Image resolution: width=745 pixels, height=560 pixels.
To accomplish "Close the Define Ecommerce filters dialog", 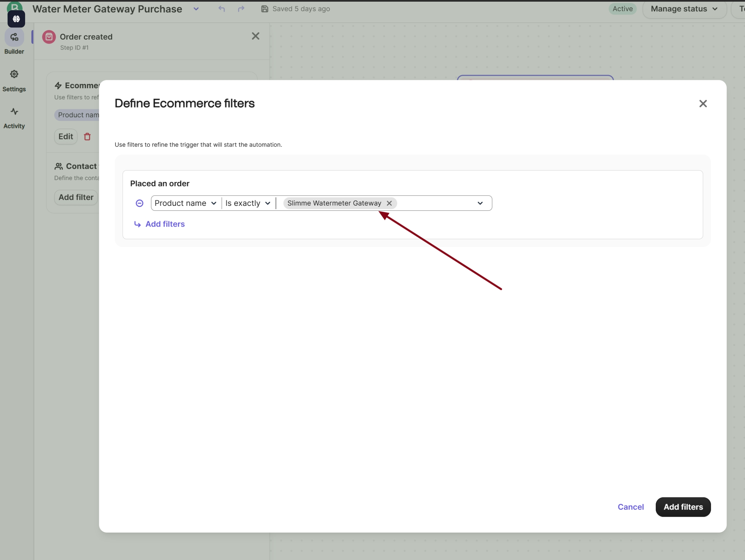I will tap(703, 103).
